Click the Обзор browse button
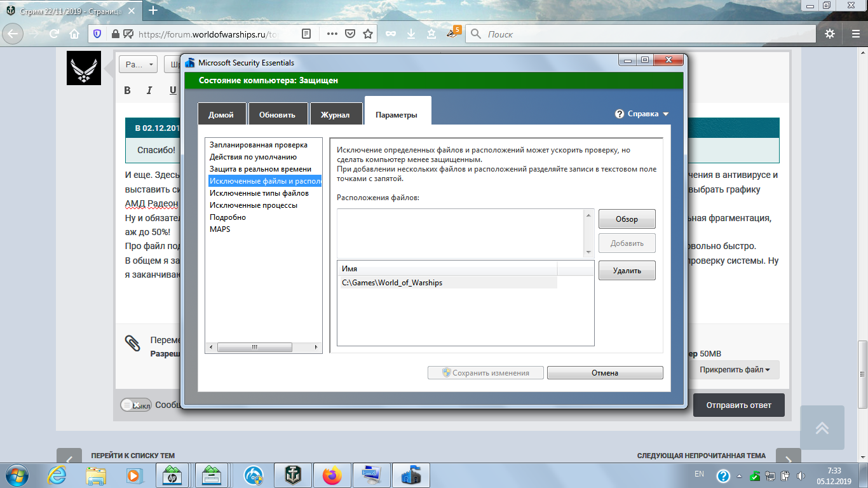Screen dimensions: 868x488 pos(627,219)
